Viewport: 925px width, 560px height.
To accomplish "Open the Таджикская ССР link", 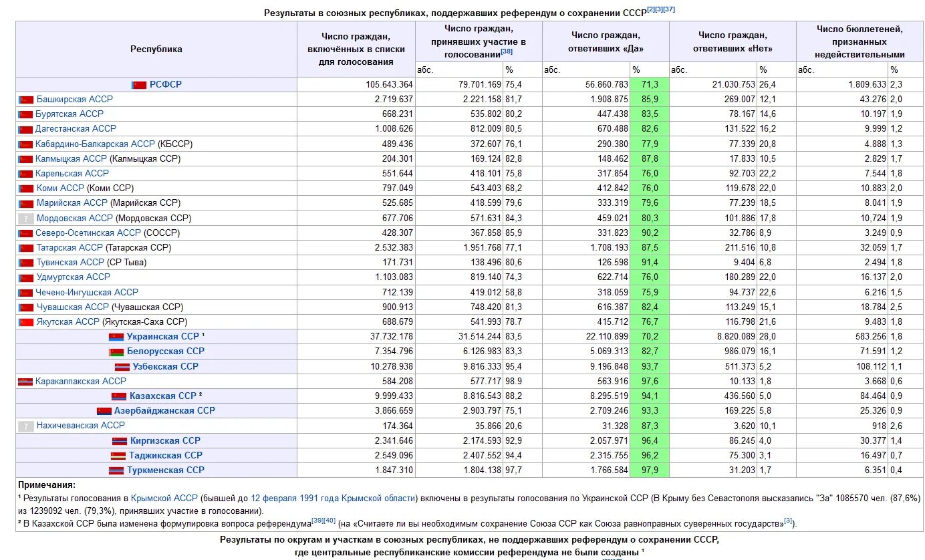I will pos(166,455).
